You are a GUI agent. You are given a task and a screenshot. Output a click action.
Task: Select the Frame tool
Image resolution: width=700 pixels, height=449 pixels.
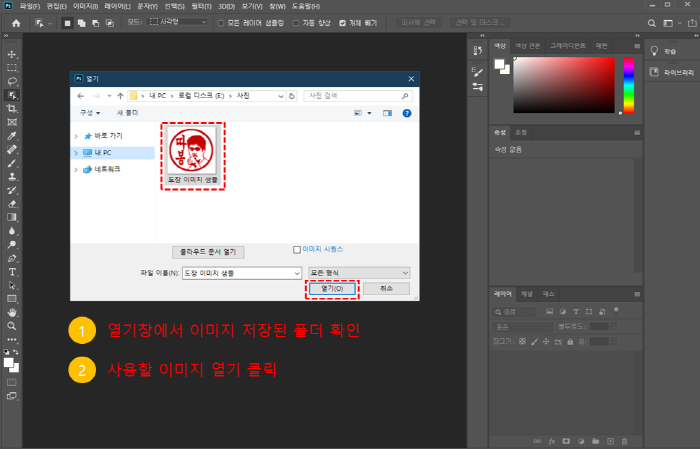[12, 122]
